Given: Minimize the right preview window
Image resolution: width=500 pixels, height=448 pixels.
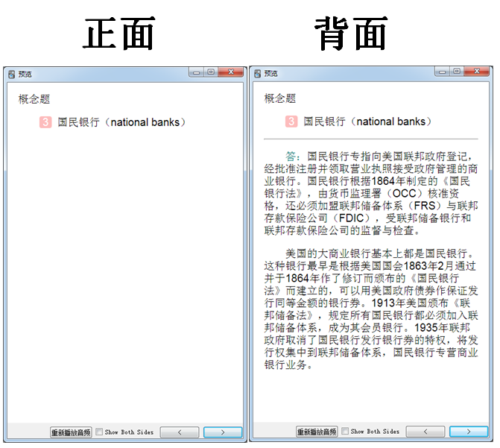Looking at the screenshot, I should click(x=442, y=72).
